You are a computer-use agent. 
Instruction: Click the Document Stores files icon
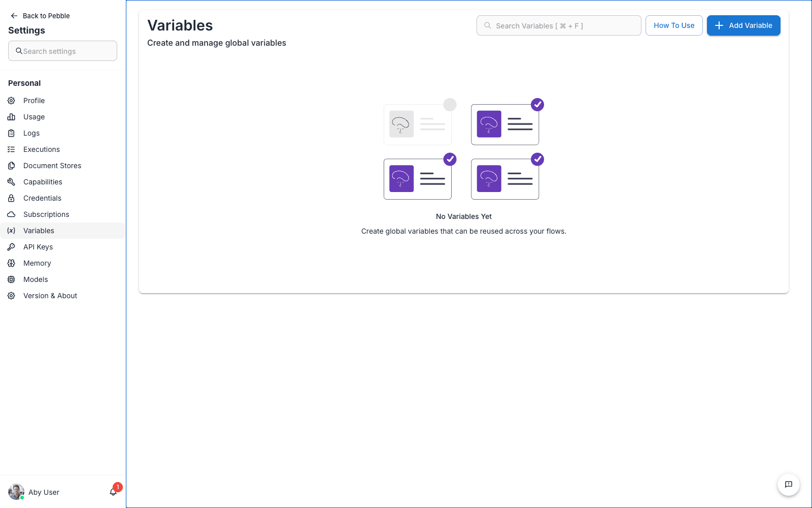coord(11,166)
